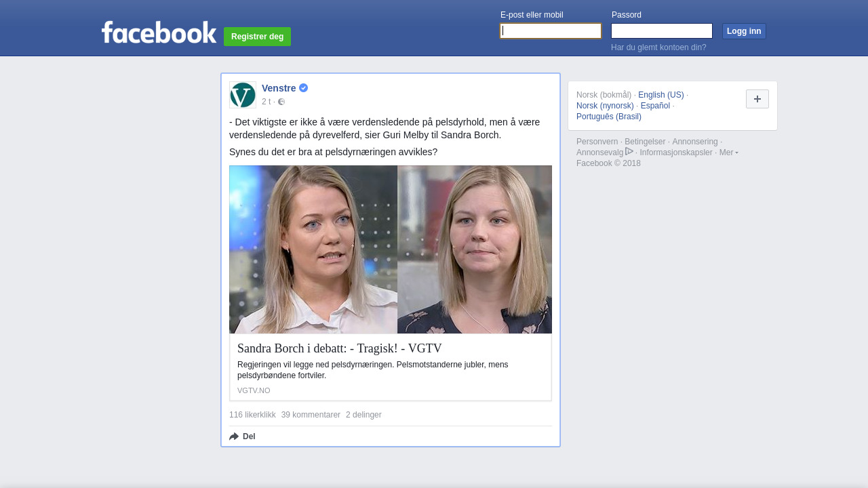868x488 pixels.
Task: Focus the Passord input field
Action: [x=662, y=31]
